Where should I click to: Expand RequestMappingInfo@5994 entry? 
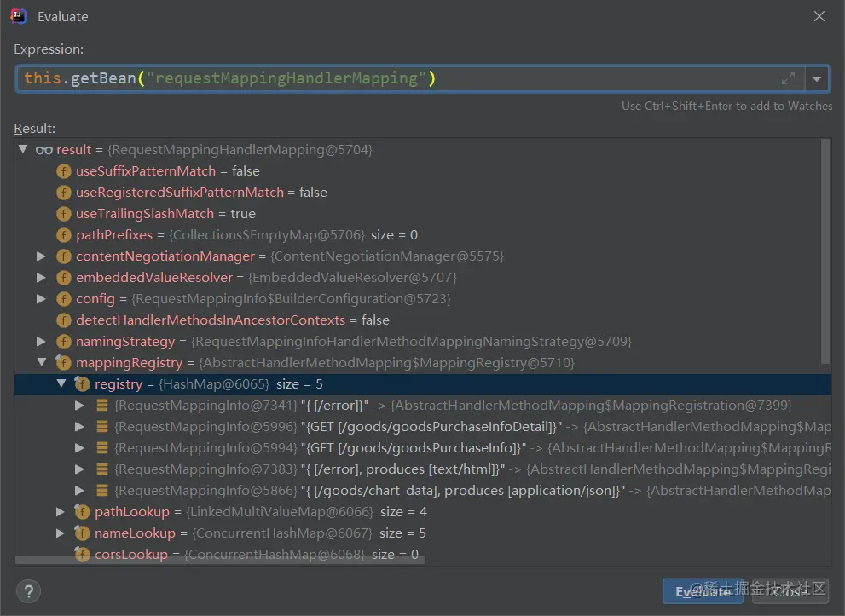(x=79, y=448)
